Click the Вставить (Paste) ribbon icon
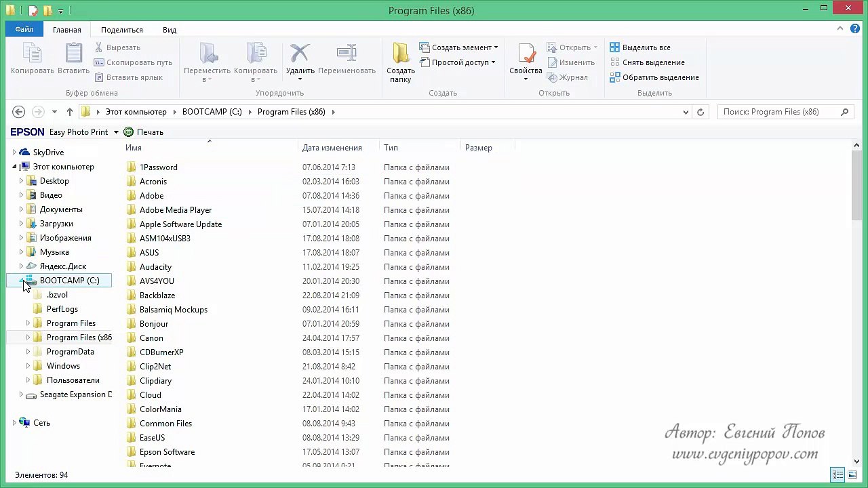 click(x=73, y=54)
